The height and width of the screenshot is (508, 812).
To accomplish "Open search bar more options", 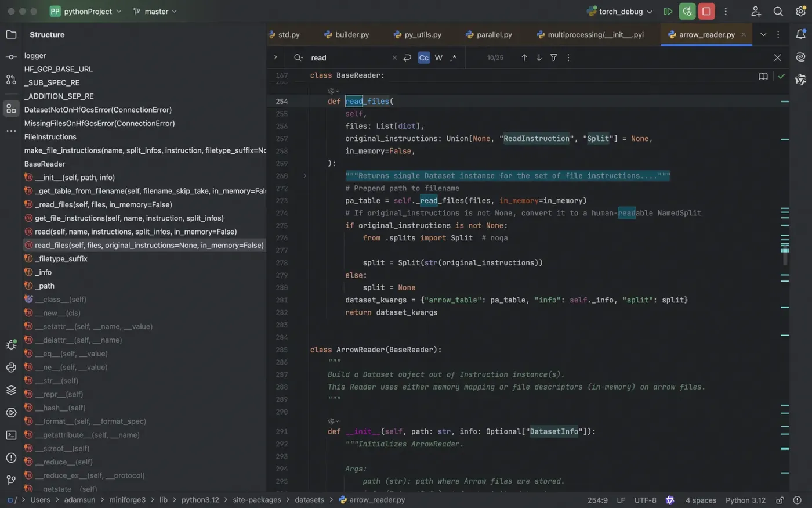I will point(568,57).
